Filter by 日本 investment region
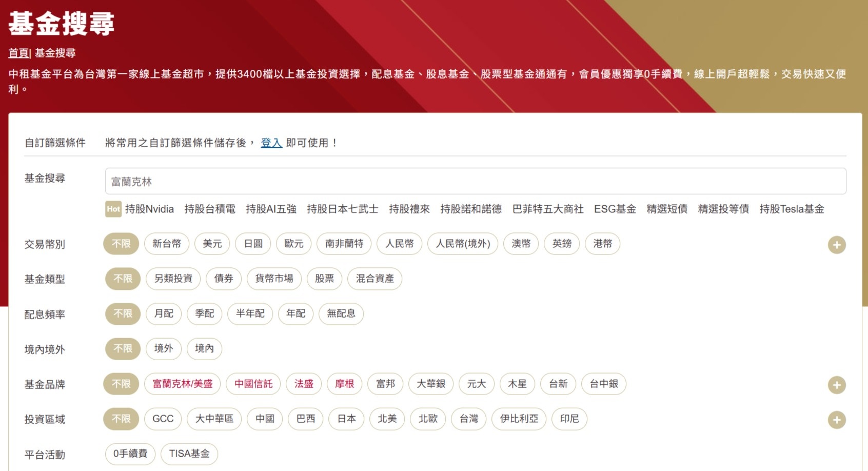Viewport: 868px width, 471px height. [346, 419]
